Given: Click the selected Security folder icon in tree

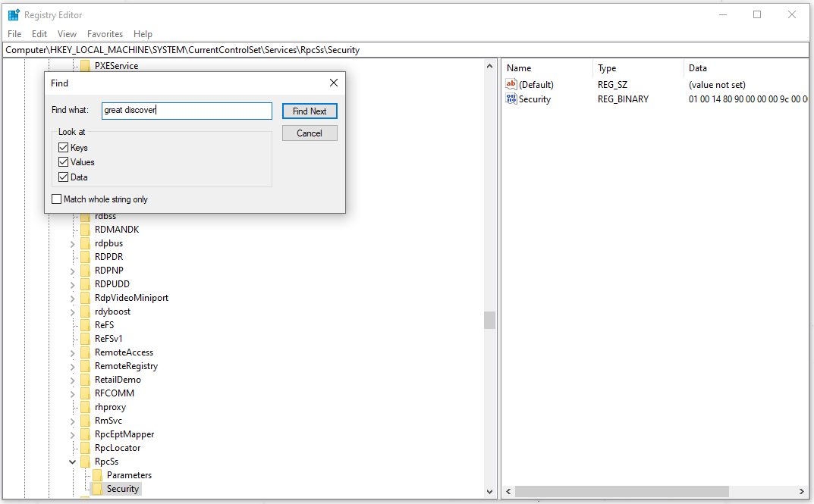Looking at the screenshot, I should tap(98, 489).
